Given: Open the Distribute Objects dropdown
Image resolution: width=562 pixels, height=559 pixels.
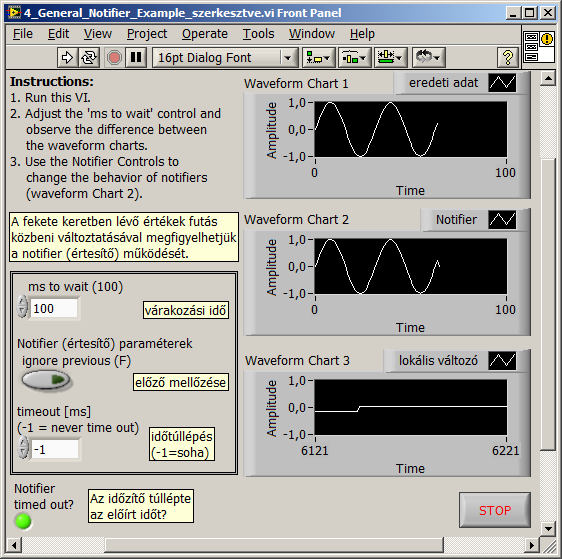Looking at the screenshot, I should [x=354, y=57].
